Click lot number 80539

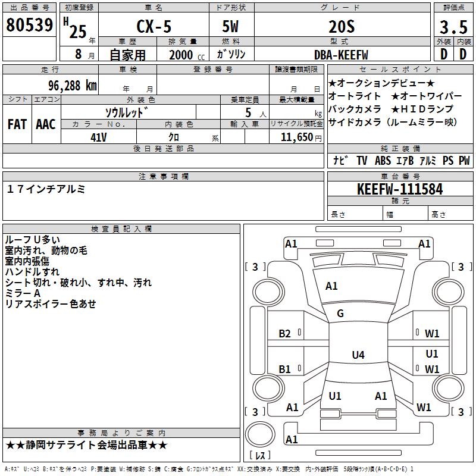click(x=29, y=25)
